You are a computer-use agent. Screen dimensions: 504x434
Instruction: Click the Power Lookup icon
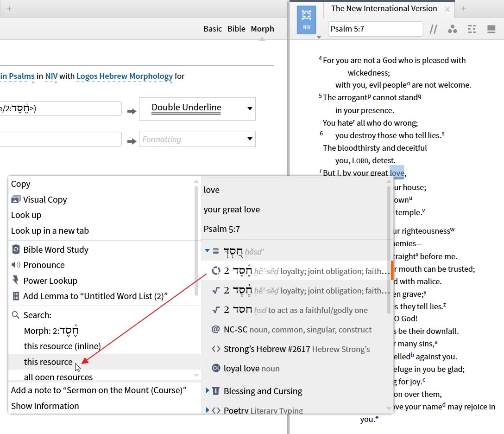pyautogui.click(x=15, y=280)
